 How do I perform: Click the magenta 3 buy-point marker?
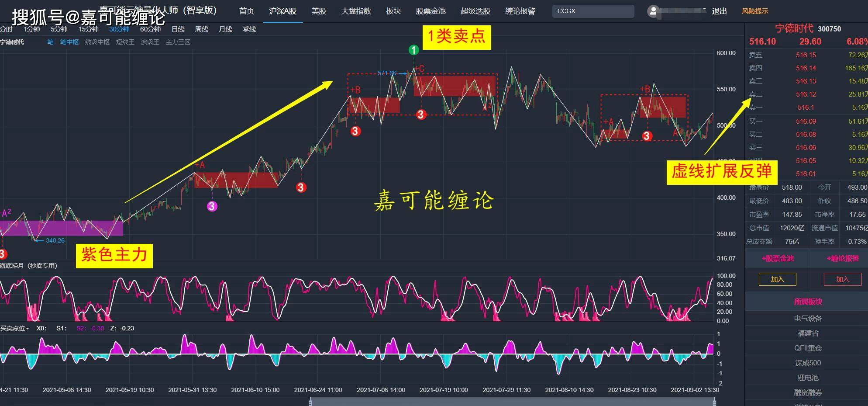[212, 206]
